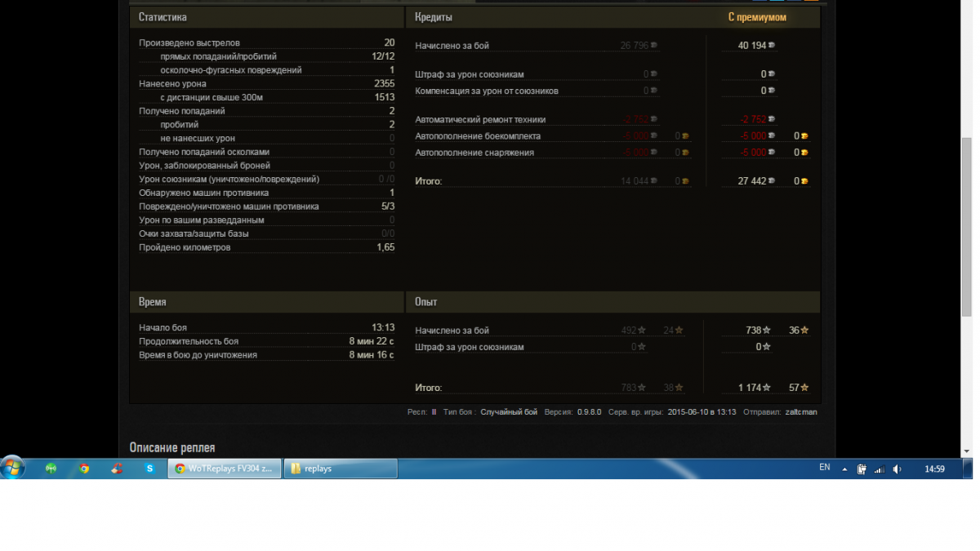Click the Повреждено/уничтожено value 5/3

pyautogui.click(x=388, y=207)
